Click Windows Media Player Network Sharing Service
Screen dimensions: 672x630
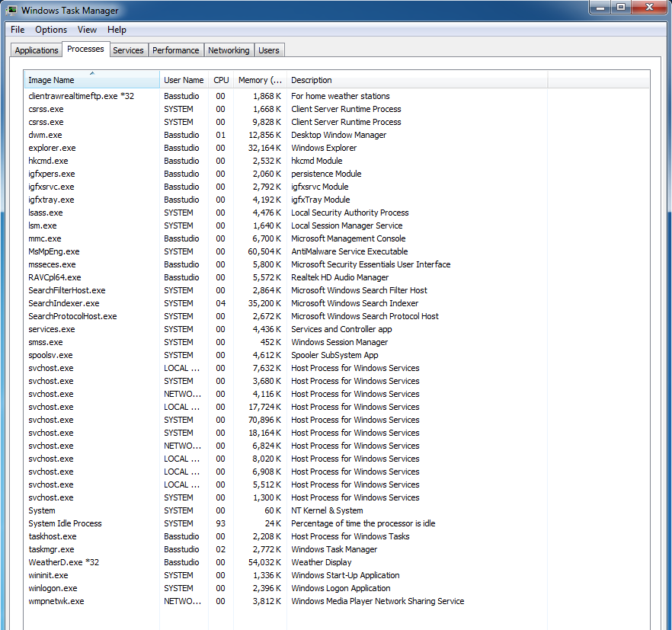click(x=378, y=601)
